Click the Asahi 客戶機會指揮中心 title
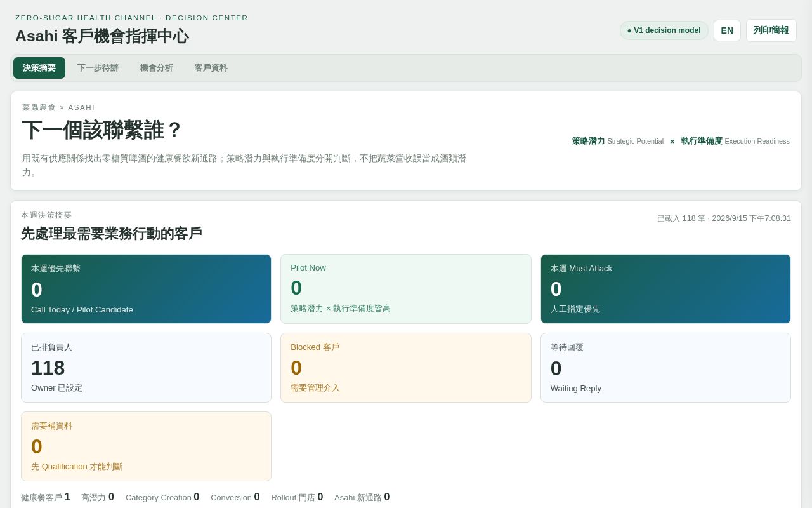Viewport: 812px width, 508px height. click(102, 36)
